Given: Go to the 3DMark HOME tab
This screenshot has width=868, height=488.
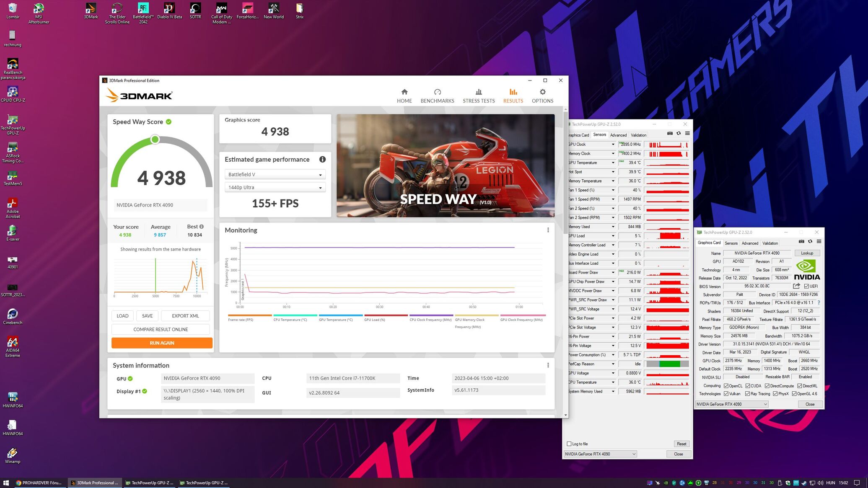Looking at the screenshot, I should click(404, 96).
